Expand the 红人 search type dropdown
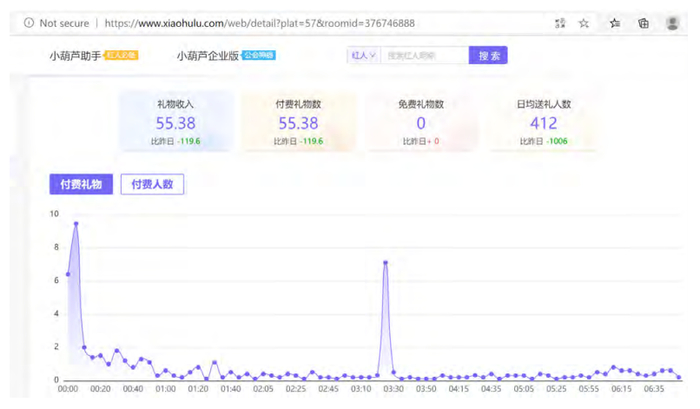 click(x=362, y=56)
